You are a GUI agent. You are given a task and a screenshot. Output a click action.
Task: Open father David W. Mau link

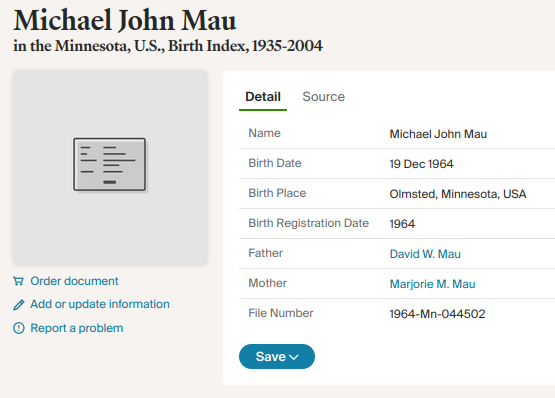click(x=425, y=254)
